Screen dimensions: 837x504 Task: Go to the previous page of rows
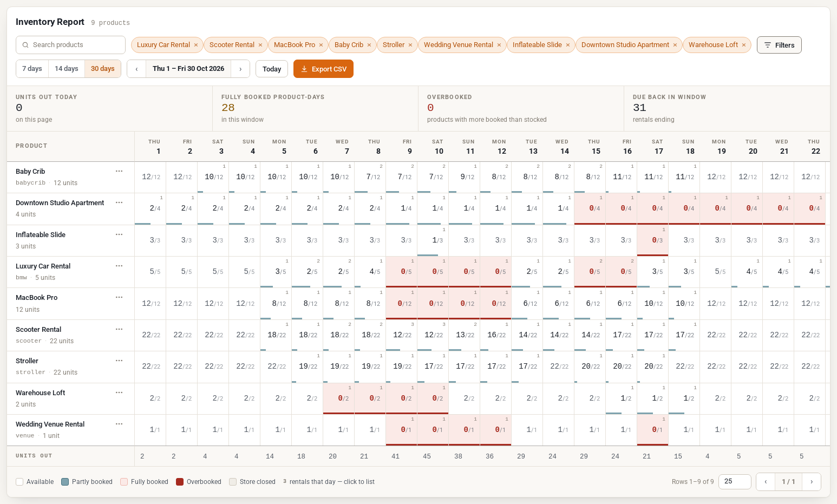click(x=766, y=481)
